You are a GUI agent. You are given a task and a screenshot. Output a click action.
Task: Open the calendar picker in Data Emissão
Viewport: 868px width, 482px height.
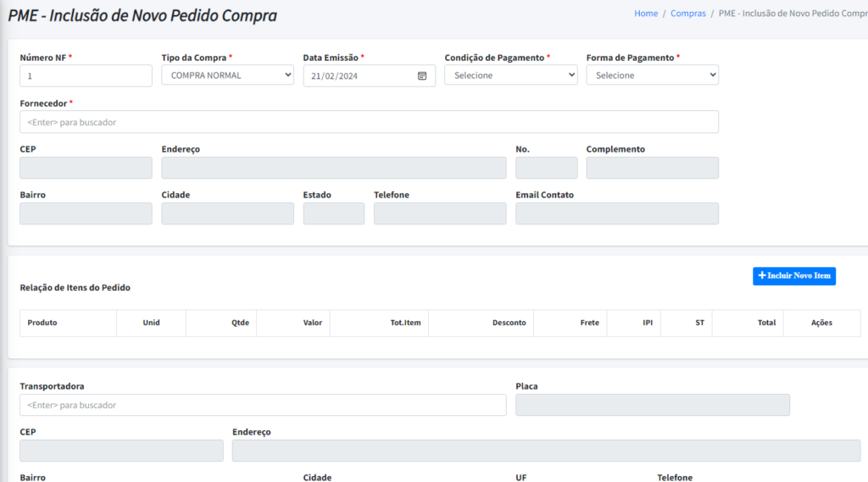click(422, 75)
